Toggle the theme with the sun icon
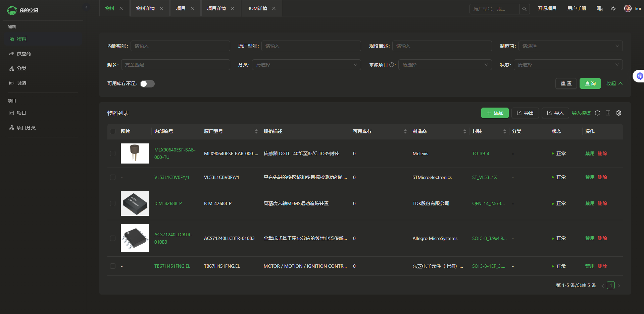 coord(613,9)
